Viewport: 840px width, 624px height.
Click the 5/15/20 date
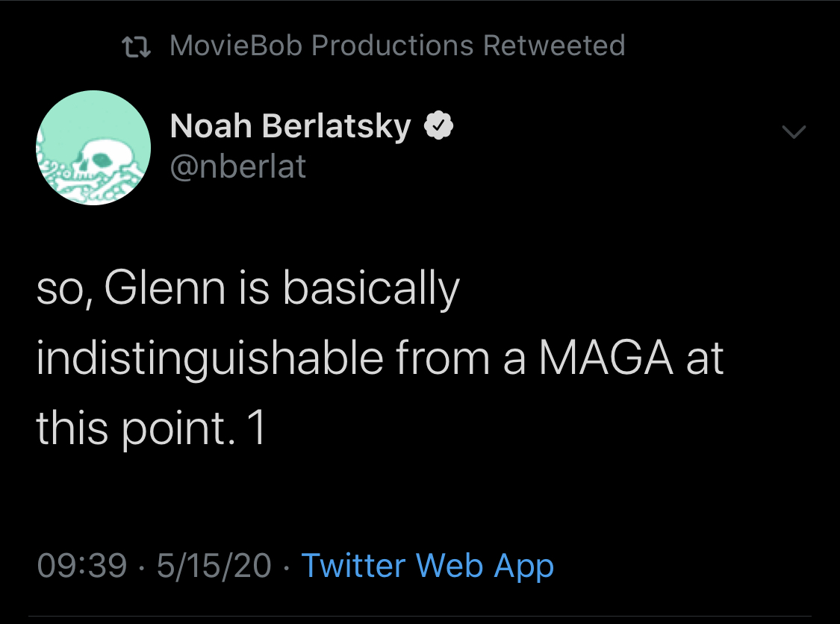tap(214, 566)
